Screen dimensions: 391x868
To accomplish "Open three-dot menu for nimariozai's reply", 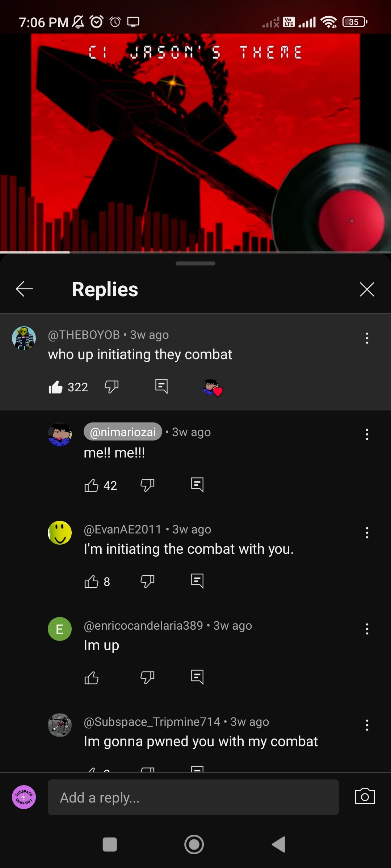I will point(367,434).
